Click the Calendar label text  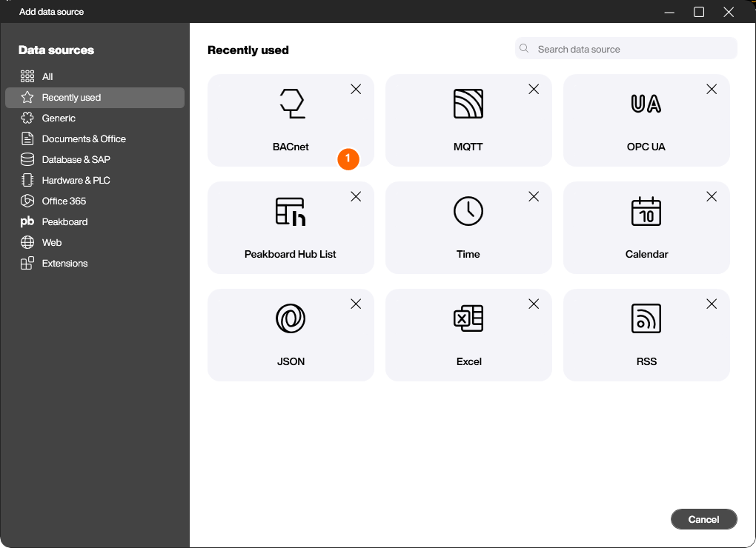[x=646, y=254]
